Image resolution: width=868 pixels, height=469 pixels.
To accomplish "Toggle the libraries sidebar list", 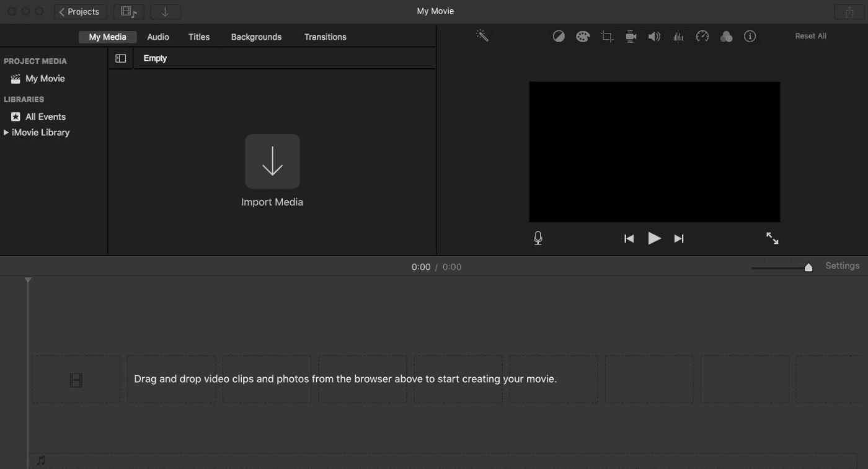I will [121, 58].
